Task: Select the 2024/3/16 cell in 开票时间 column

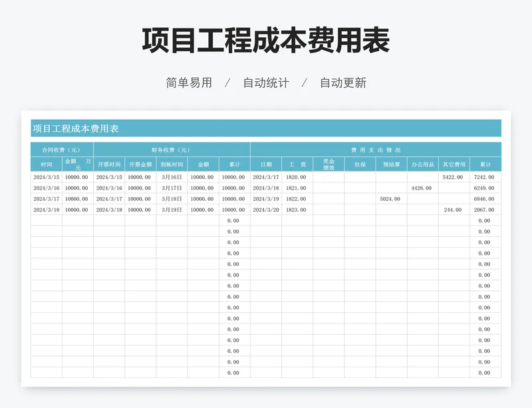Action: [x=109, y=188]
